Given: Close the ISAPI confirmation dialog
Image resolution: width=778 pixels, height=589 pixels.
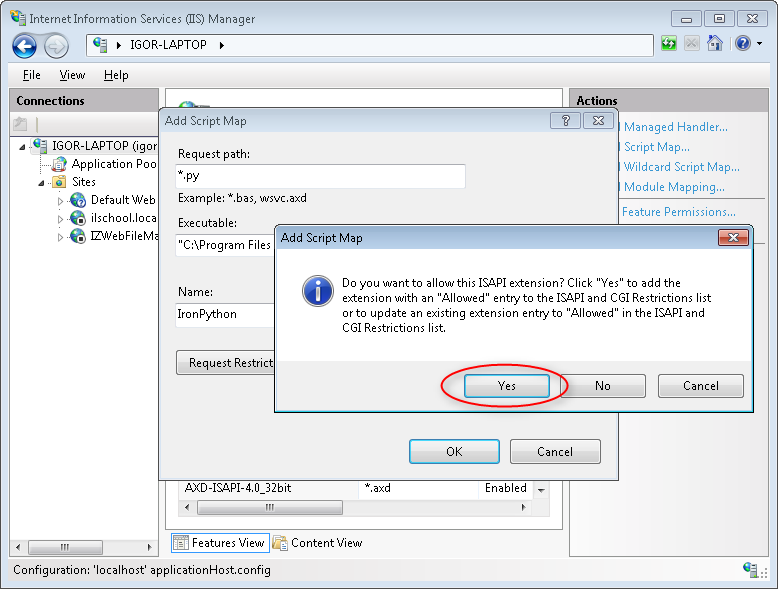Looking at the screenshot, I should [733, 238].
